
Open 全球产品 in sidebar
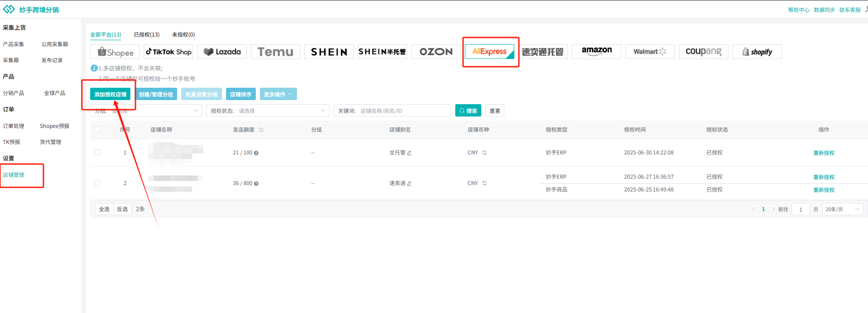click(54, 93)
